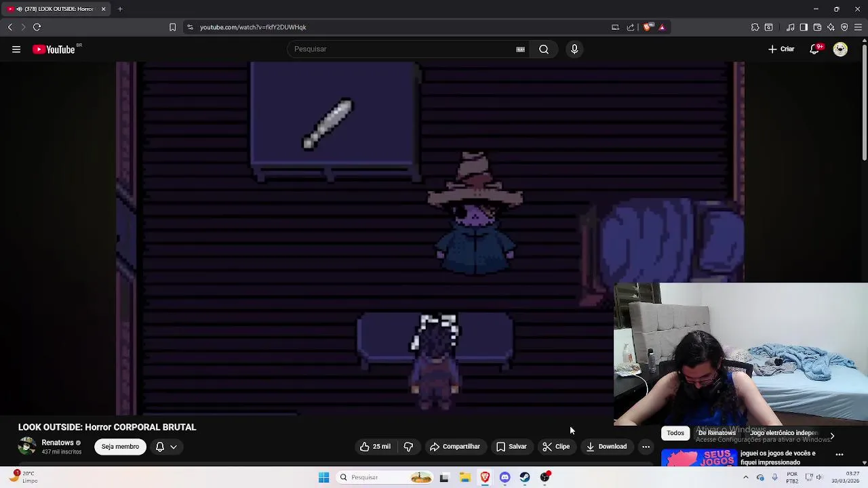Reload the page with refresh icon
The image size is (868, 488).
[37, 27]
